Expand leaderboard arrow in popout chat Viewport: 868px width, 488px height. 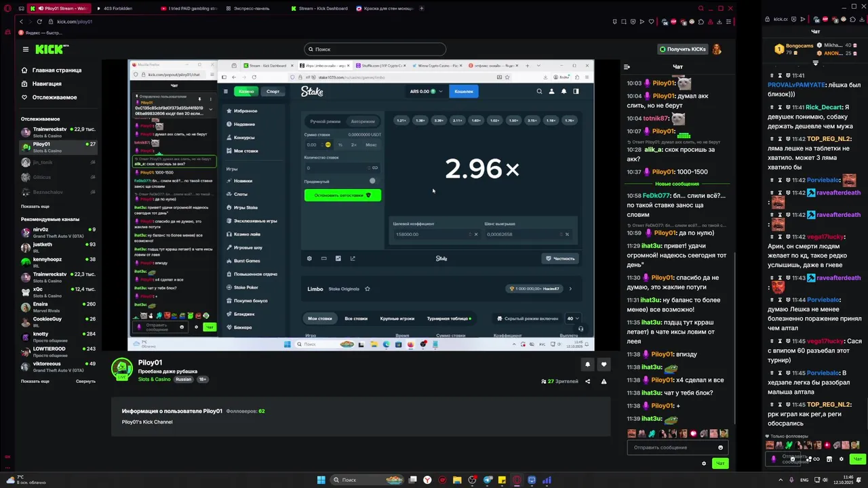coord(816,63)
